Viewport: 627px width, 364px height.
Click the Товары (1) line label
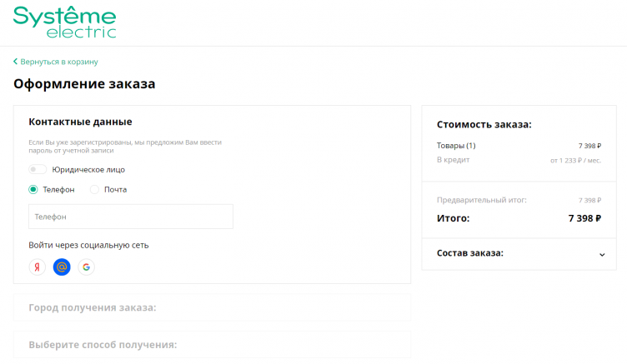[x=456, y=146]
